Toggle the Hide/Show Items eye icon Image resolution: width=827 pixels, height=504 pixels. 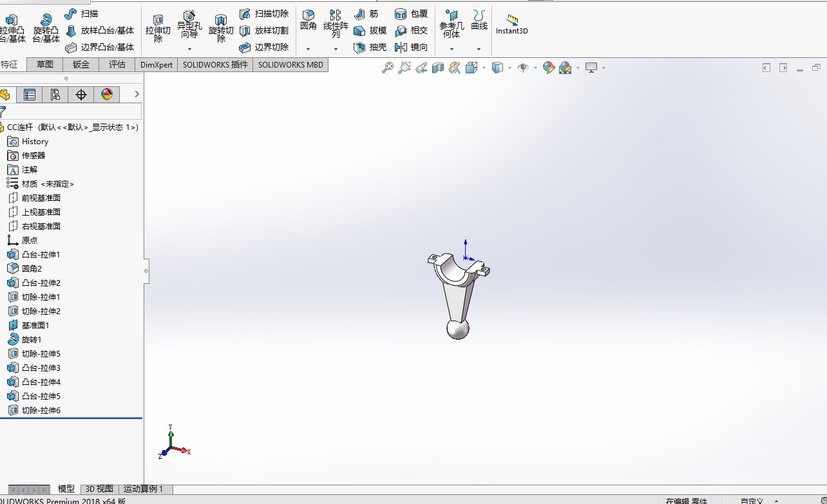click(x=522, y=68)
